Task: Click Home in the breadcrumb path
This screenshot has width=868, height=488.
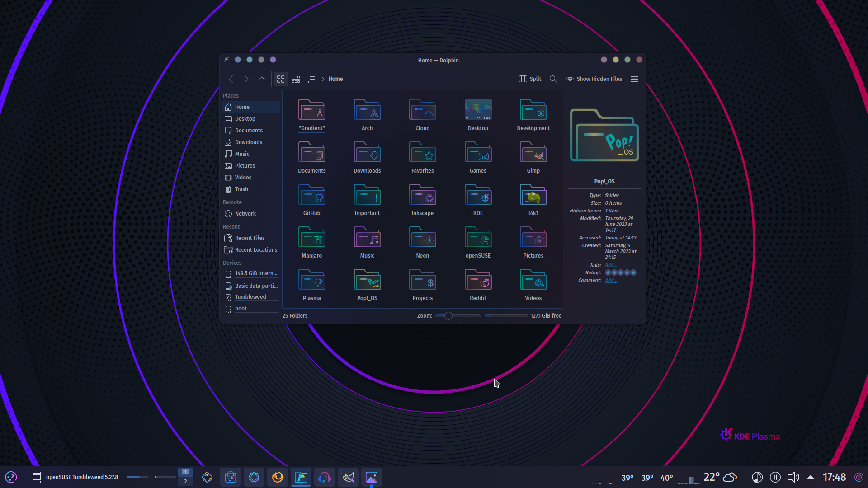Action: tap(335, 79)
